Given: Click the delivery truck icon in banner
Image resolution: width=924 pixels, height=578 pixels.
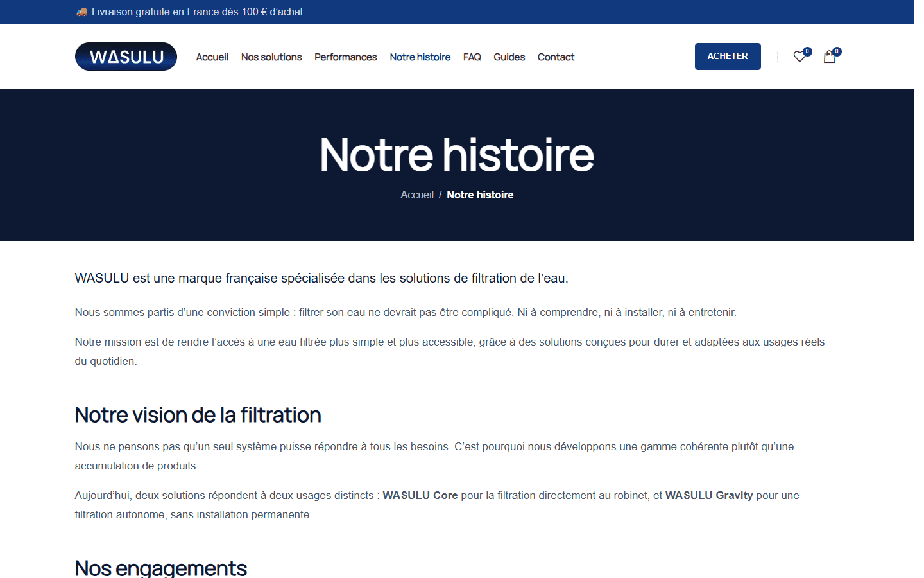Looking at the screenshot, I should tap(81, 12).
